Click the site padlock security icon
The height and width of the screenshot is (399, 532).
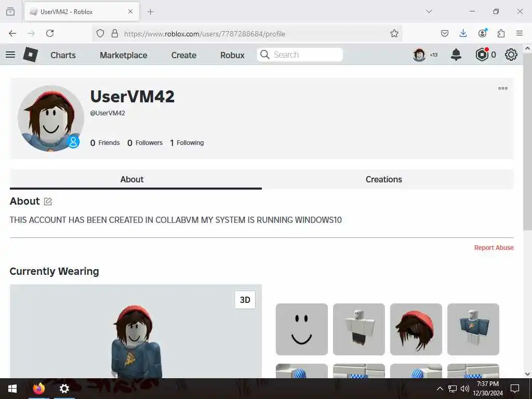(x=115, y=33)
